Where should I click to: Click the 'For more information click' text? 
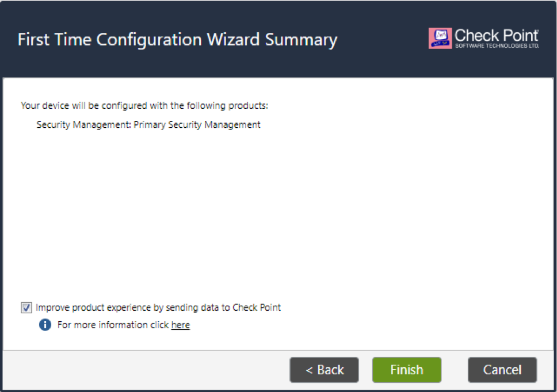[113, 325]
